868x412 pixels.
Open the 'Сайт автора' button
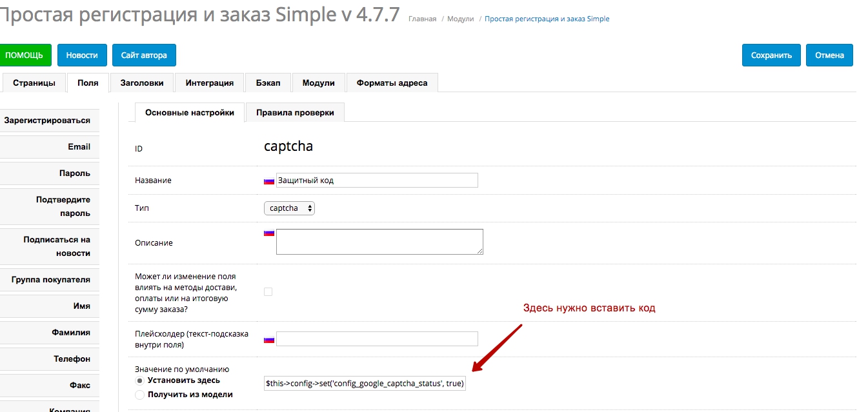coord(144,55)
